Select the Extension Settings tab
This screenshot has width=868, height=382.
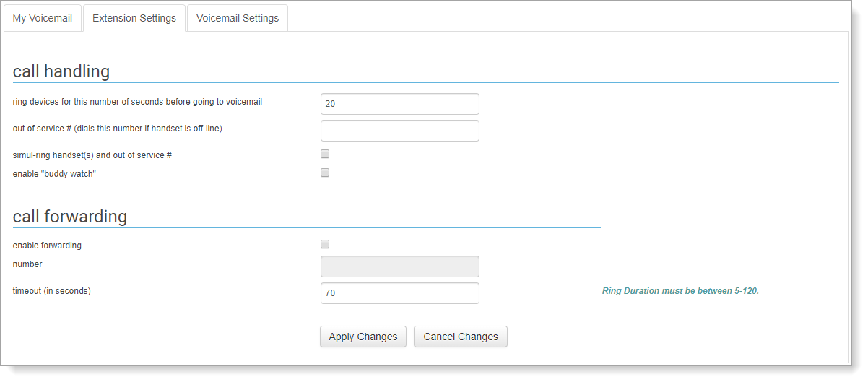click(134, 18)
